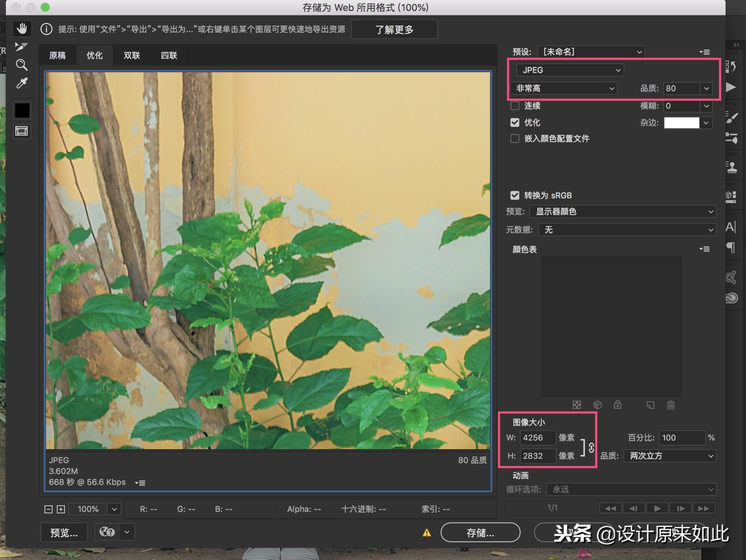Click the dimensions constrain link icon
This screenshot has height=560, width=746.
click(x=591, y=447)
